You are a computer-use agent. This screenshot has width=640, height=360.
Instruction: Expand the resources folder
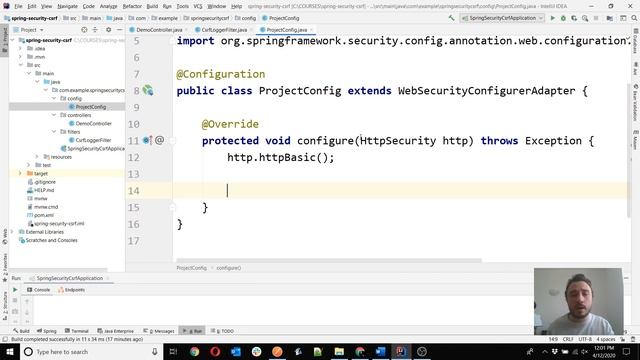37,157
